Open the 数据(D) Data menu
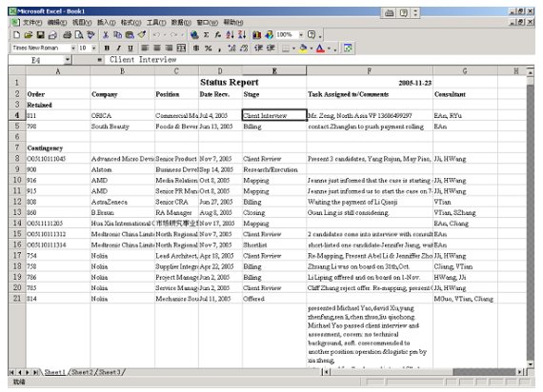The height and width of the screenshot is (392, 543). coord(181,23)
